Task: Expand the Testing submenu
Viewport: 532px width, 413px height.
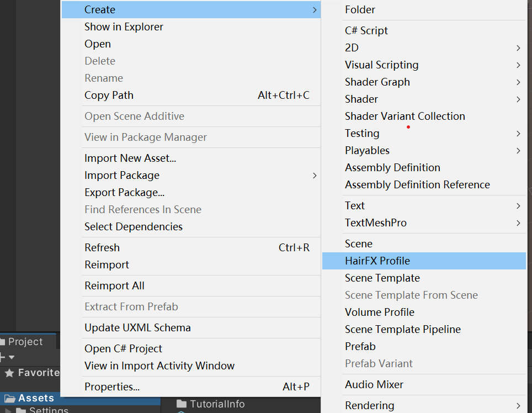Action: (x=517, y=133)
